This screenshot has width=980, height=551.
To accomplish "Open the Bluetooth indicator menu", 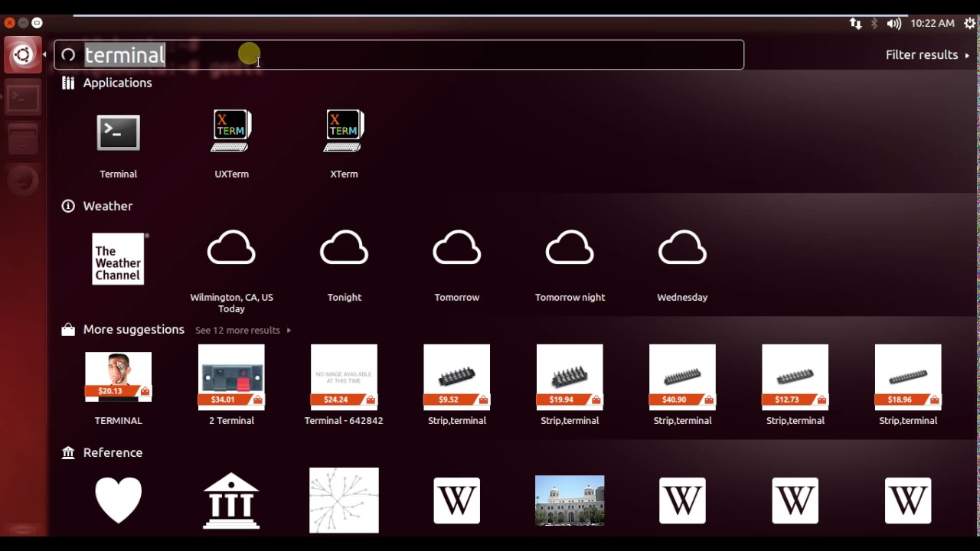I will (x=874, y=23).
